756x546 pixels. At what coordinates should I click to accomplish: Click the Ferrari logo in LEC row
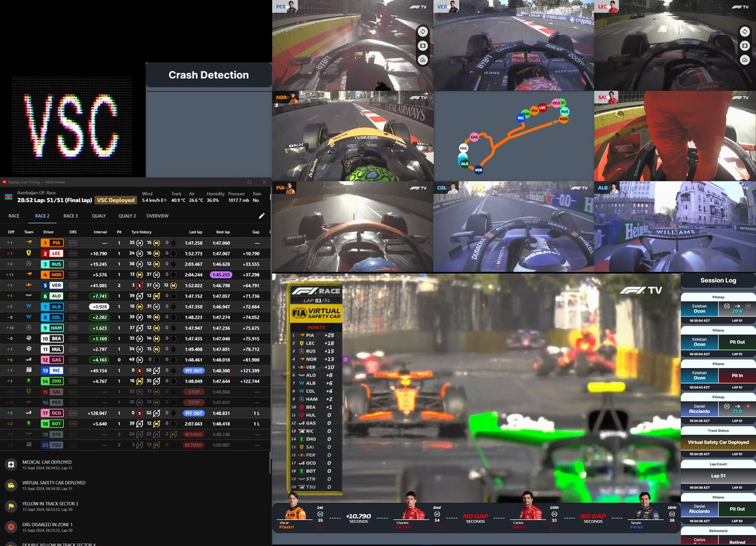[29, 253]
